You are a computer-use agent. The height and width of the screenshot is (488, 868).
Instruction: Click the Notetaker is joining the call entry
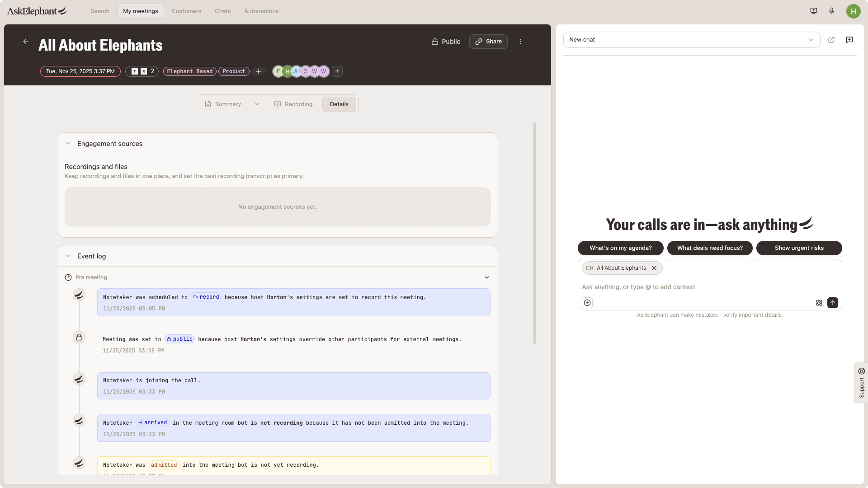[x=294, y=386]
